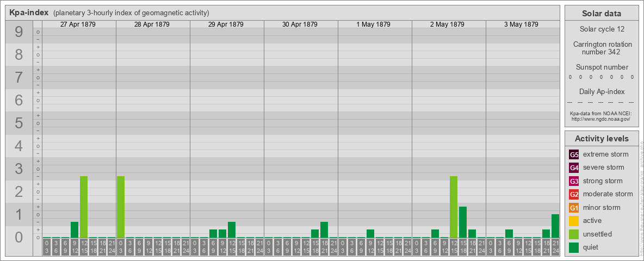Click the '30 Apr 1879' date header
644x261 pixels.
(x=300, y=24)
